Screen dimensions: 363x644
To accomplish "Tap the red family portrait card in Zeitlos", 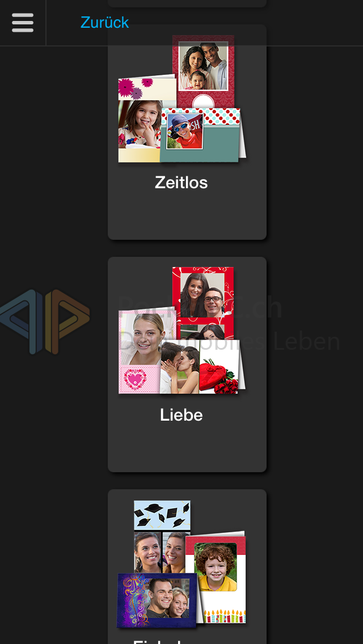I will (204, 71).
